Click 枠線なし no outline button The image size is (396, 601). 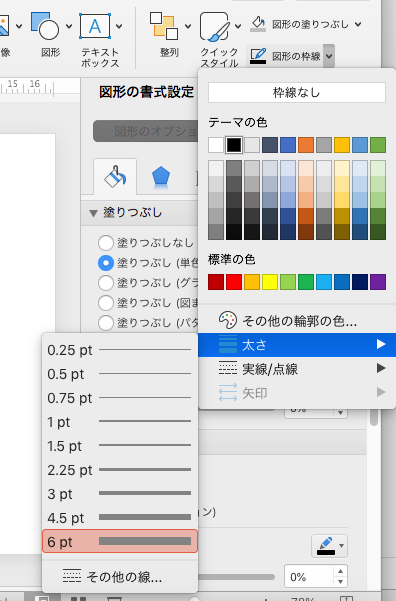tap(297, 92)
